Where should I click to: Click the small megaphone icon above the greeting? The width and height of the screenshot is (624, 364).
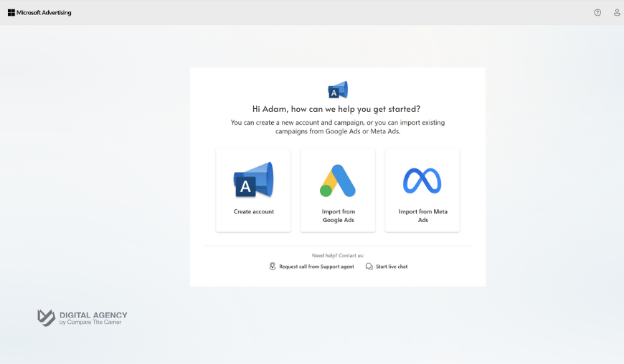[x=338, y=90]
